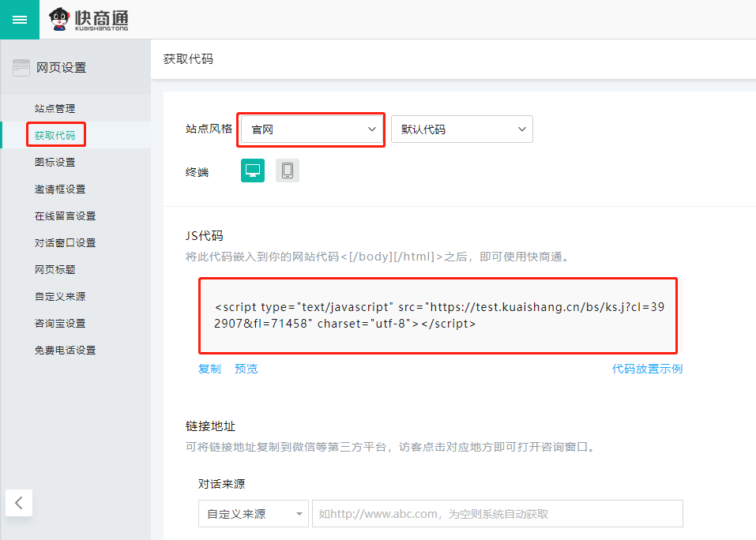Screen dimensions: 756x540
Task: Click the 预览 link
Action: pos(246,369)
